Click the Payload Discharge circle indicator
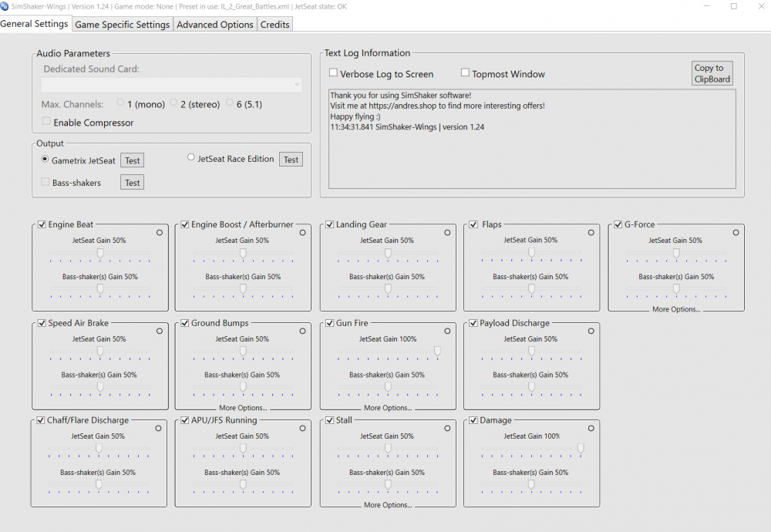Image resolution: width=771 pixels, height=532 pixels. coord(591,331)
